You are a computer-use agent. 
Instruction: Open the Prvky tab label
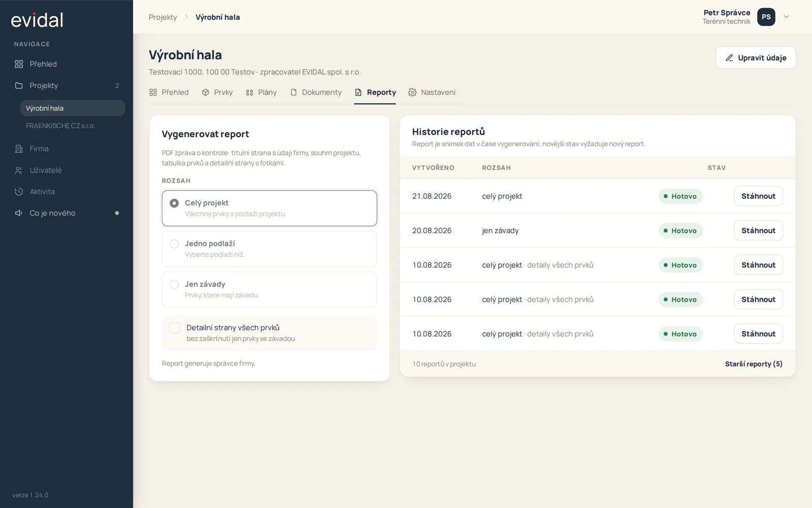pyautogui.click(x=223, y=92)
